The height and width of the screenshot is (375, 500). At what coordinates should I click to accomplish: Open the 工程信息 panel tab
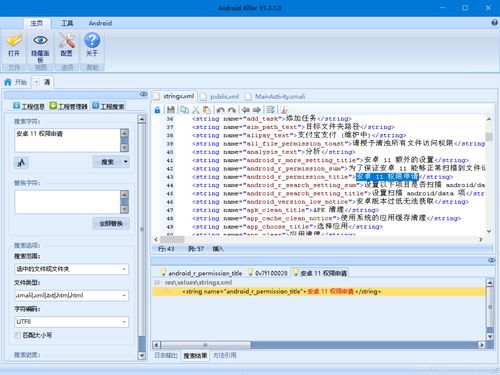point(29,106)
